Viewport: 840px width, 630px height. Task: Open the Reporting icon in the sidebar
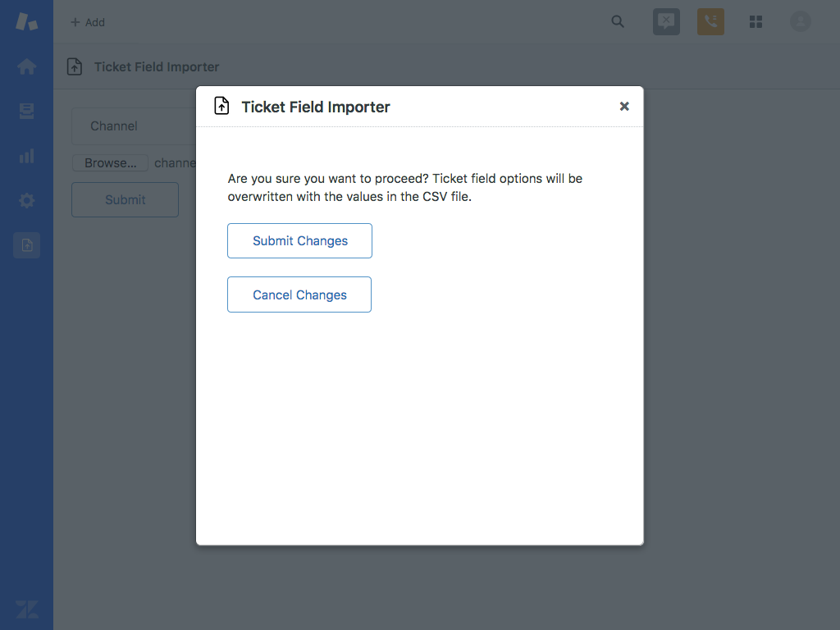pos(26,156)
